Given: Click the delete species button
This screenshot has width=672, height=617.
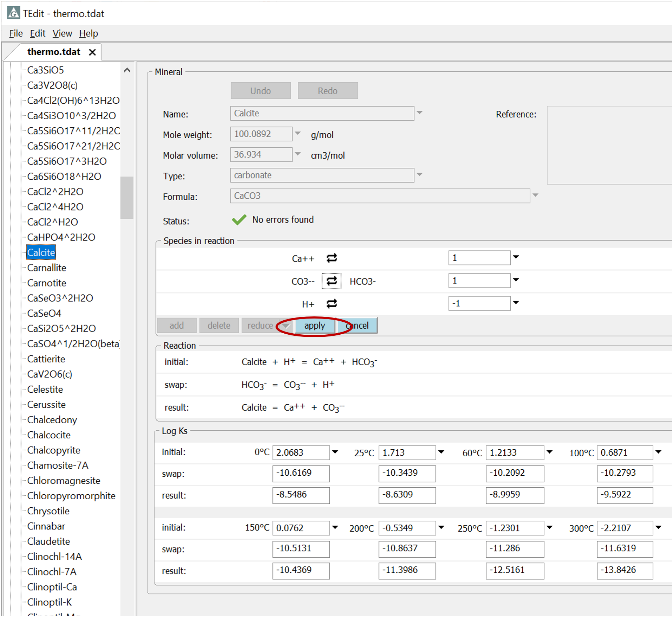Looking at the screenshot, I should tap(219, 326).
